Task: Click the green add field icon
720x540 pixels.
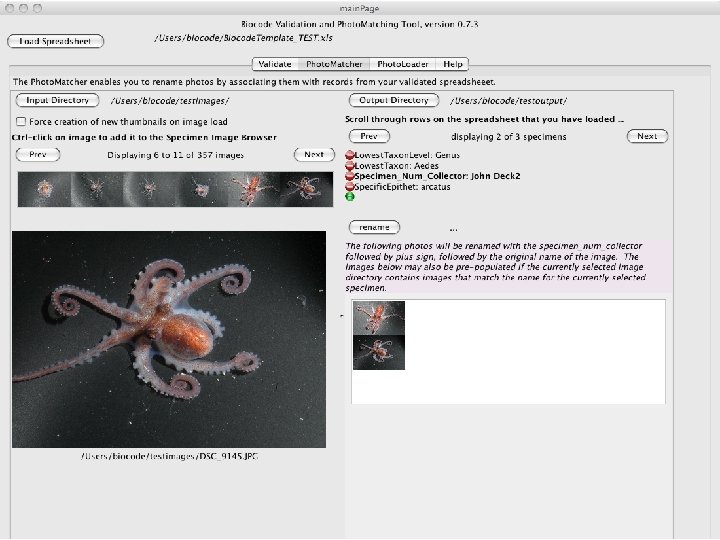Action: pyautogui.click(x=350, y=197)
